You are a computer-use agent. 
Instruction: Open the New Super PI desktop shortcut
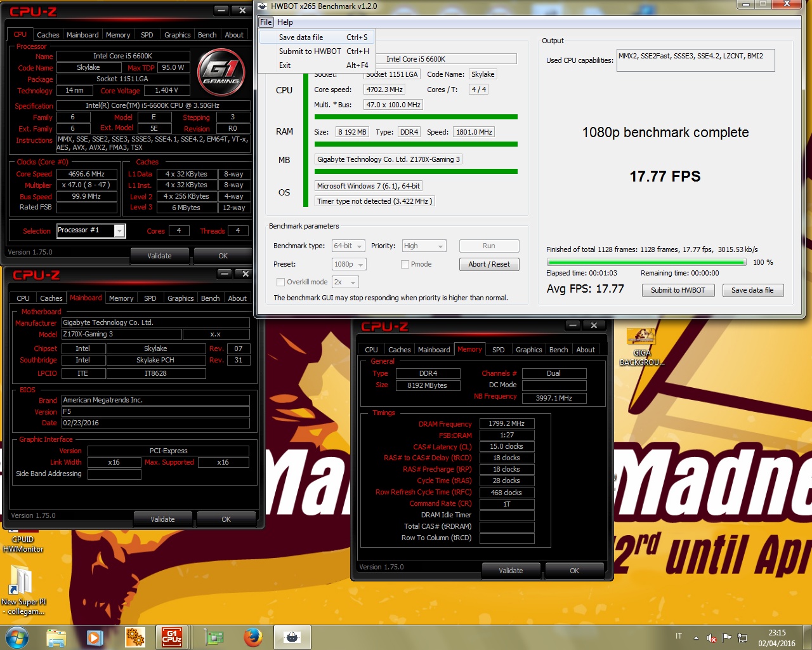pos(23,590)
